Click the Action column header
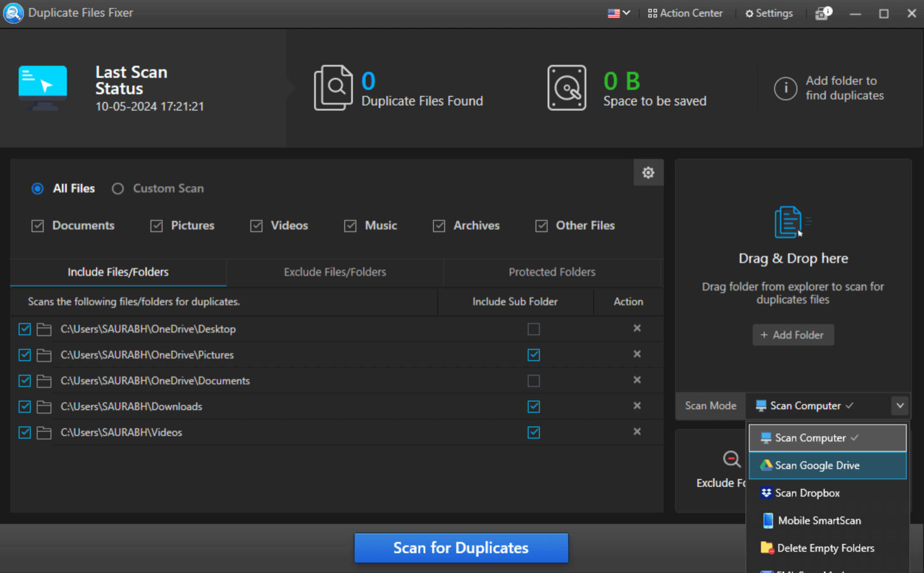The height and width of the screenshot is (573, 924). pyautogui.click(x=628, y=302)
